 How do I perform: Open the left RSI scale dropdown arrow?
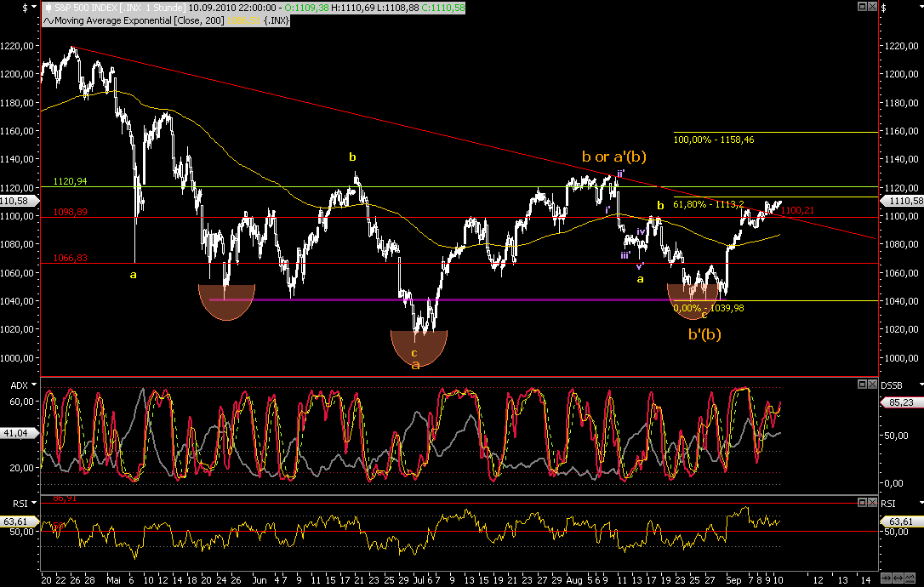tap(34, 503)
